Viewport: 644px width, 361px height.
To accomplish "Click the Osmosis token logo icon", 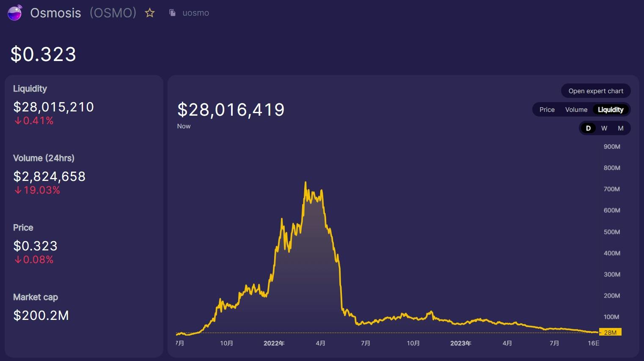I will click(15, 13).
